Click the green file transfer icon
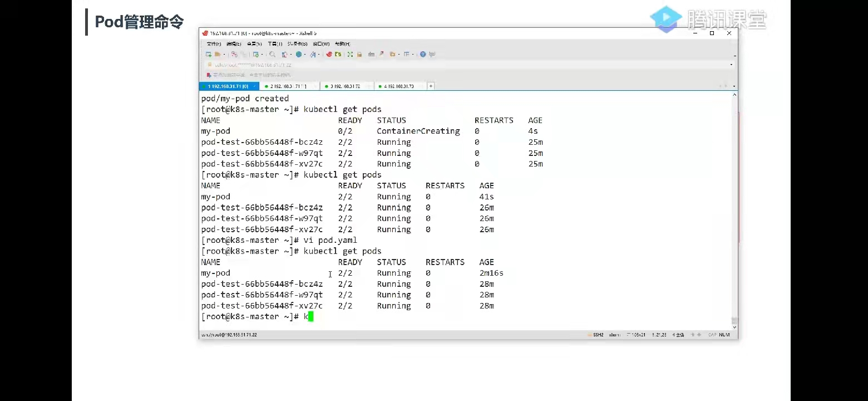This screenshot has height=401, width=868. [x=338, y=55]
